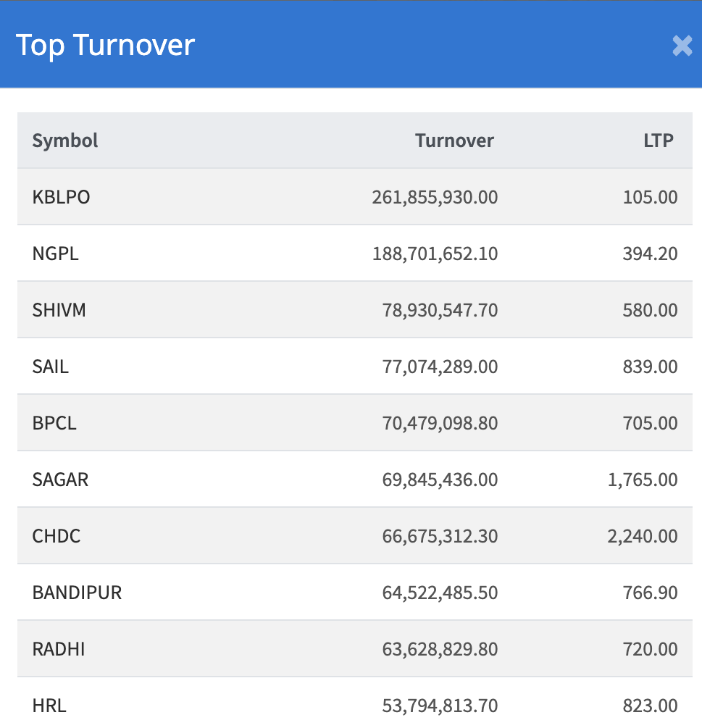The image size is (702, 728).
Task: Select the NGPL symbol
Action: coord(56,254)
